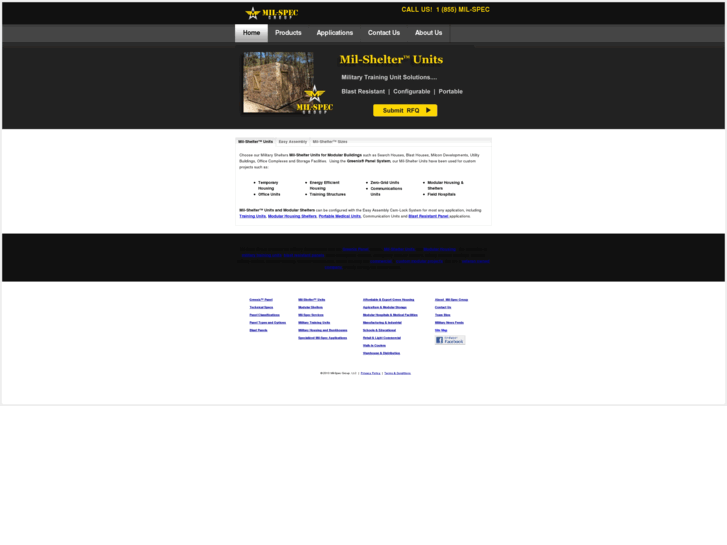This screenshot has height=545, width=727.
Task: Open Panel Classifications footer link
Action: pyautogui.click(x=264, y=315)
